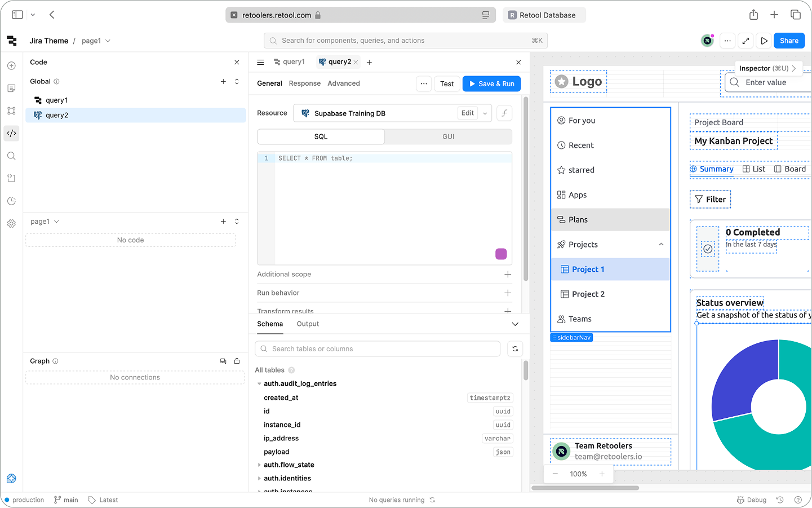Open the Response tab
Viewport: 812px width, 508px height.
tap(305, 83)
